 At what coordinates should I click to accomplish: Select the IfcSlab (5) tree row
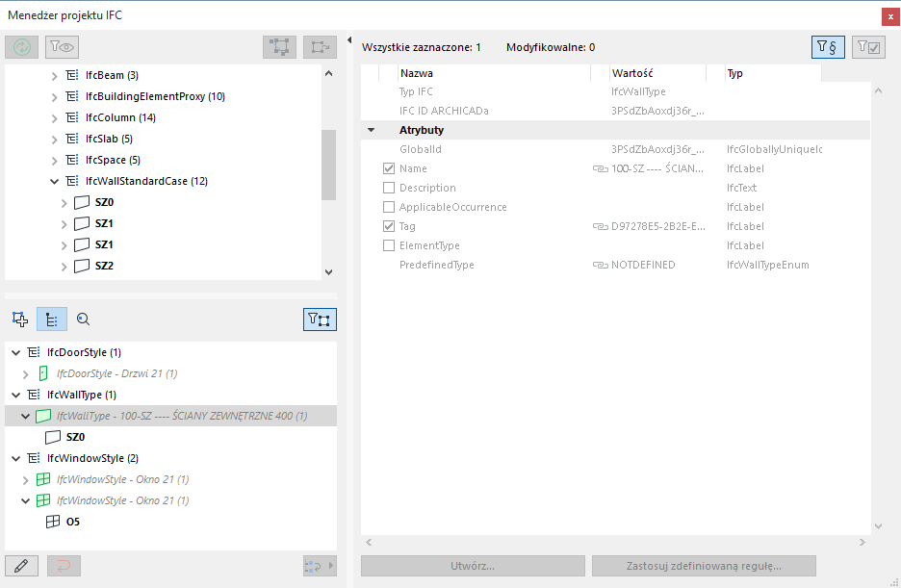(109, 139)
